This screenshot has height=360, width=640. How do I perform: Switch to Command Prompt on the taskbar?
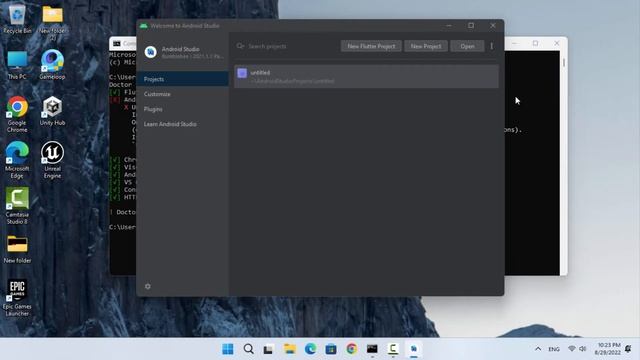(372, 349)
